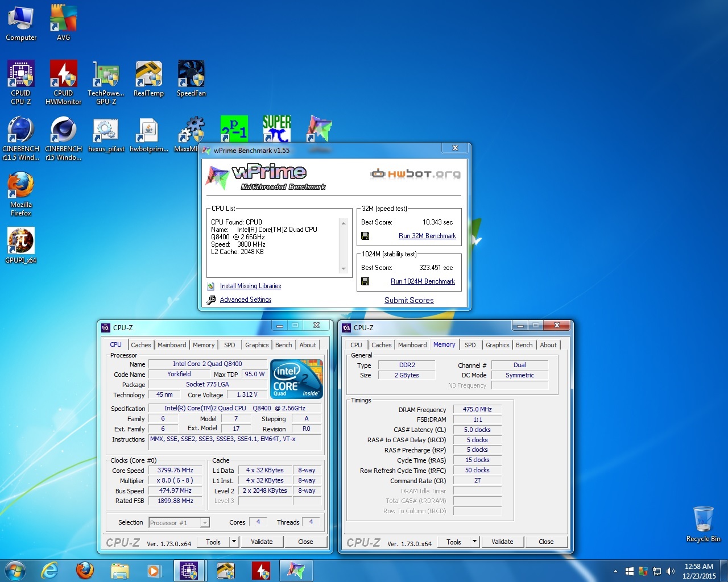The image size is (728, 582).
Task: Switch to CPU-Z taskbar button
Action: coord(189,571)
